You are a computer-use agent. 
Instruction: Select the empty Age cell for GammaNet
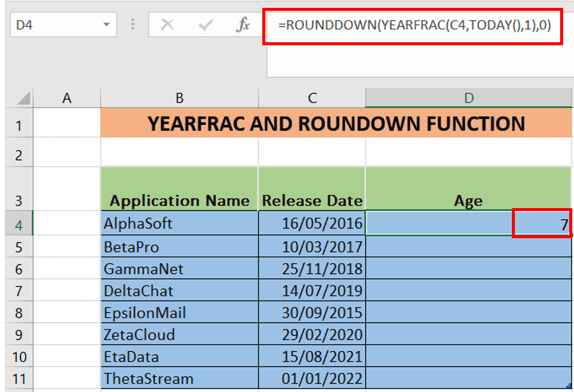click(468, 268)
